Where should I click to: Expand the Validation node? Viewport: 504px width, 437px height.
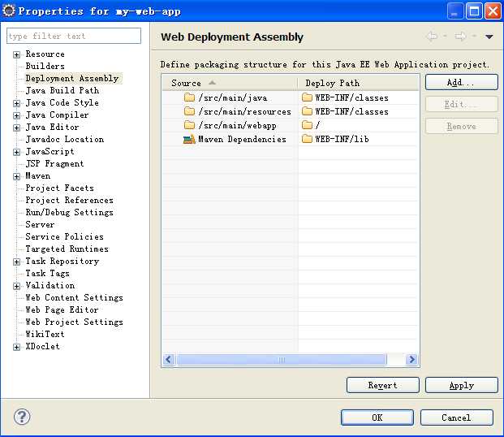[x=17, y=286]
